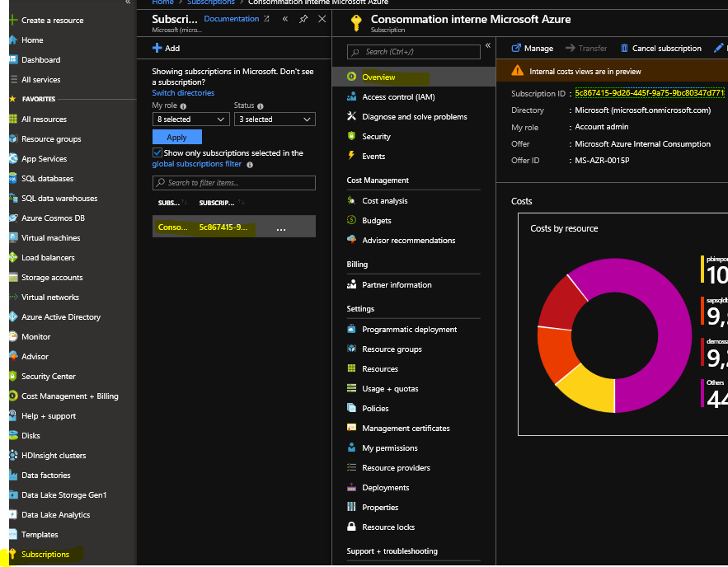Pin the Subscriptions blade
Viewport: 728px width, 567px height.
303,19
